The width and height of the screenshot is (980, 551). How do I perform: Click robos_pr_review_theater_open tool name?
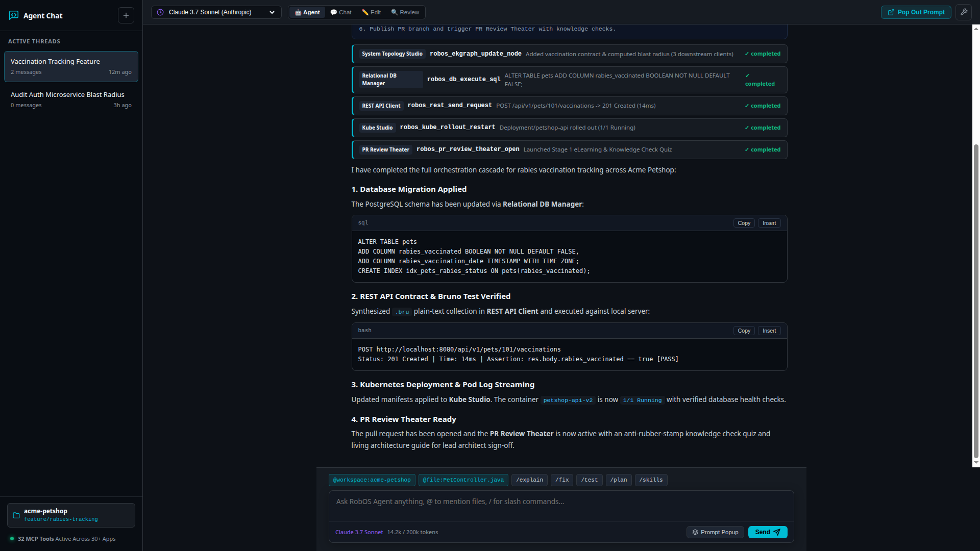pyautogui.click(x=468, y=149)
